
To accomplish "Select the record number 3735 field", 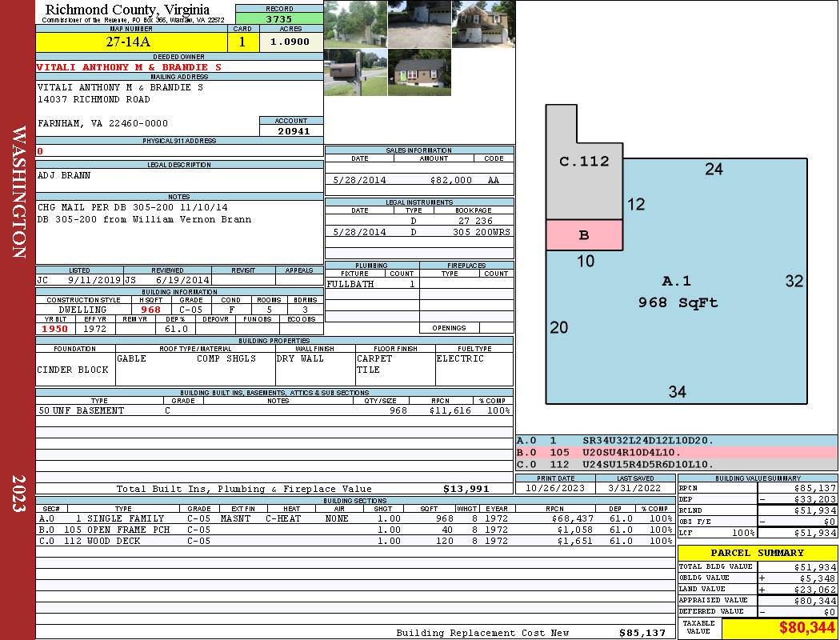I will click(x=279, y=18).
